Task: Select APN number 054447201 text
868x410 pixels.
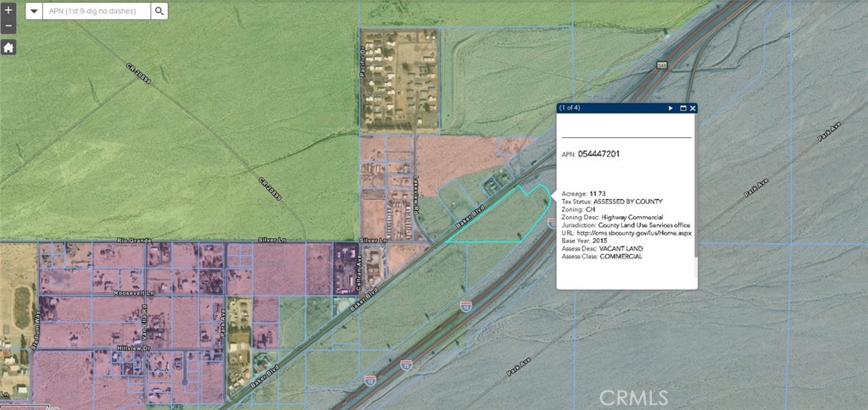Action: [598, 154]
